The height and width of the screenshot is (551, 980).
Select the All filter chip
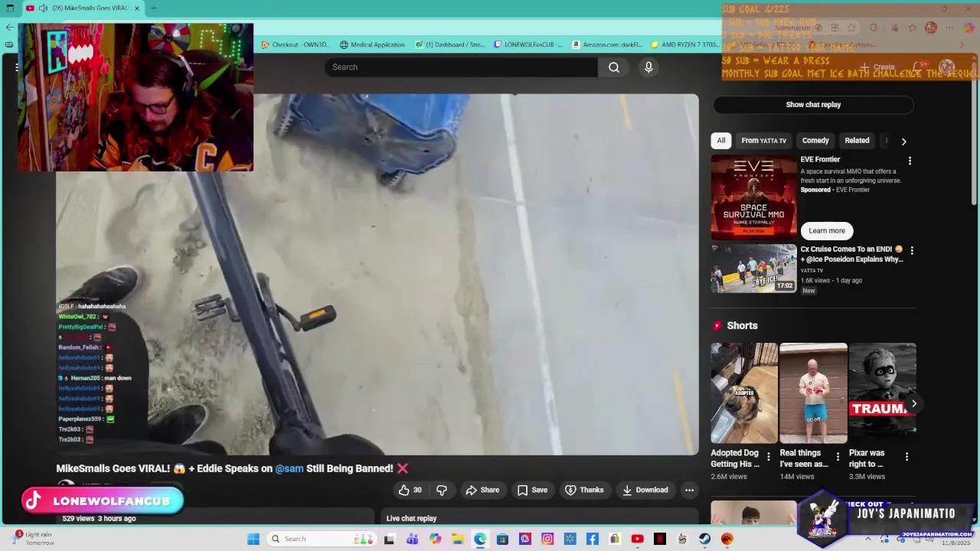[720, 141]
